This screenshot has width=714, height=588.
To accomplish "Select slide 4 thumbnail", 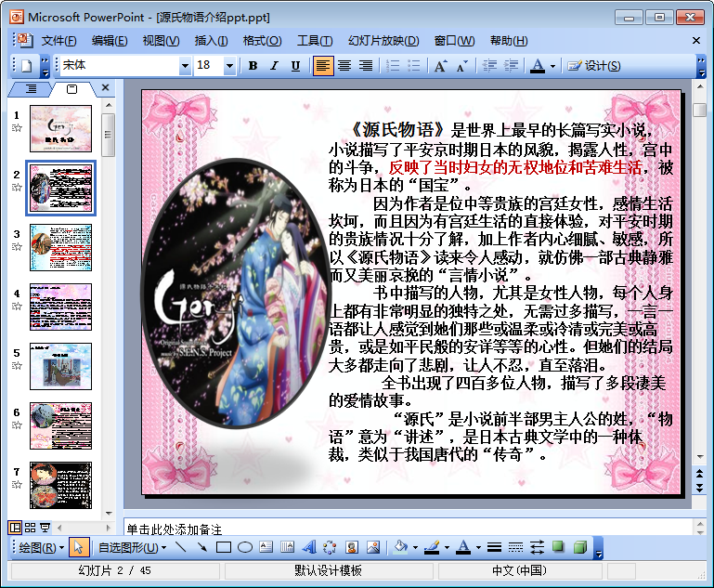I will pos(60,307).
